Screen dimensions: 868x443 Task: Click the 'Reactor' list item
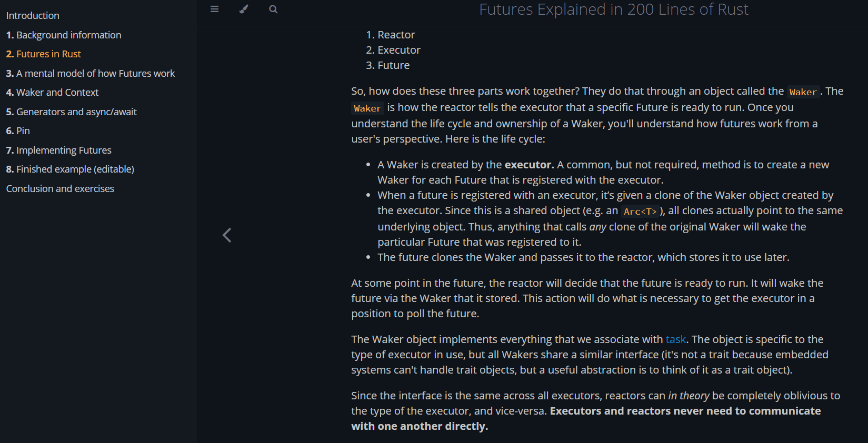point(396,35)
